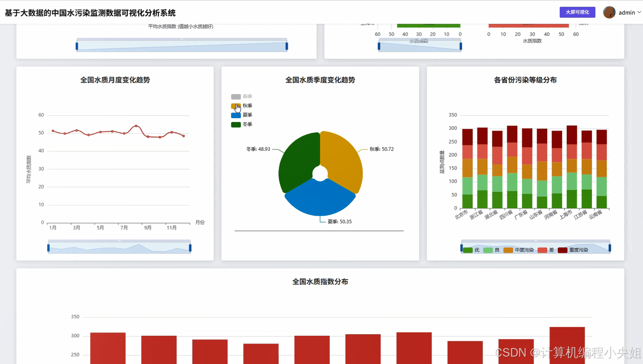
Task: Click right handle of province distribution zoom slider
Action: [x=610, y=248]
